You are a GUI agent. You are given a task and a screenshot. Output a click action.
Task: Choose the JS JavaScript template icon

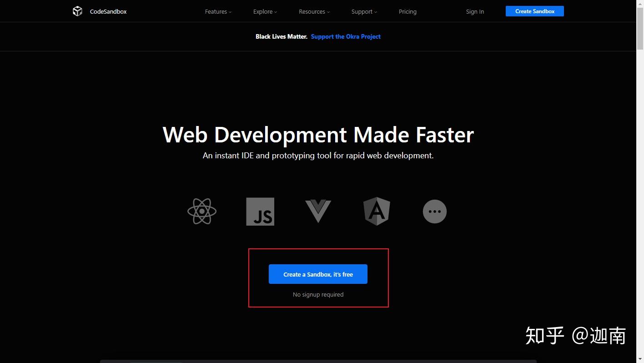click(260, 212)
